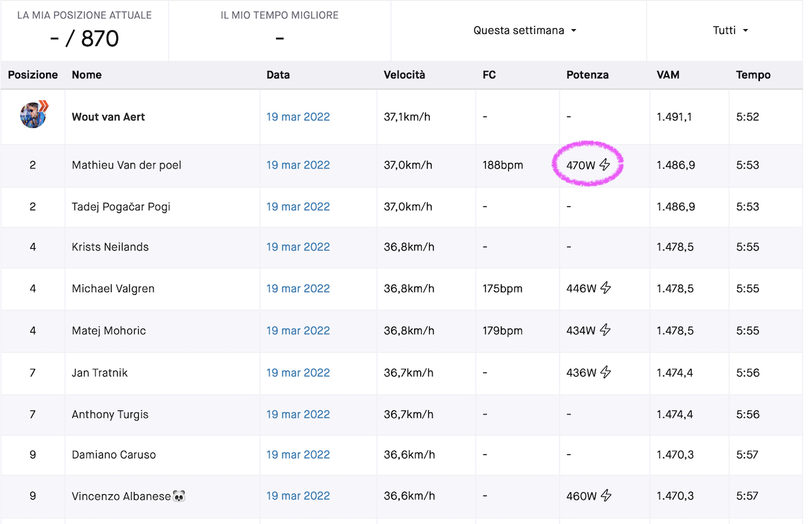Screen dimensions: 812x524
Task: Click the 175bpm heart rate value
Action: click(503, 289)
